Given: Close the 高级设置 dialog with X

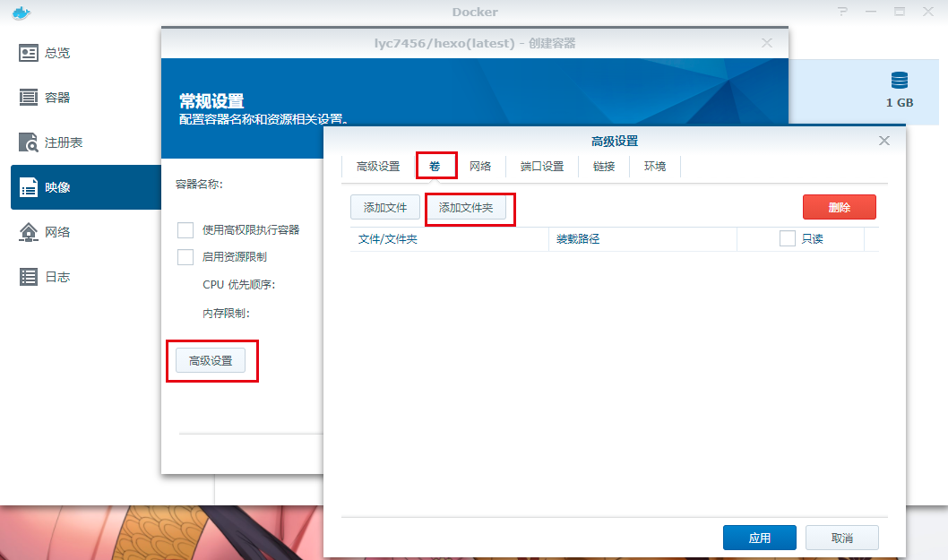Looking at the screenshot, I should pos(884,141).
